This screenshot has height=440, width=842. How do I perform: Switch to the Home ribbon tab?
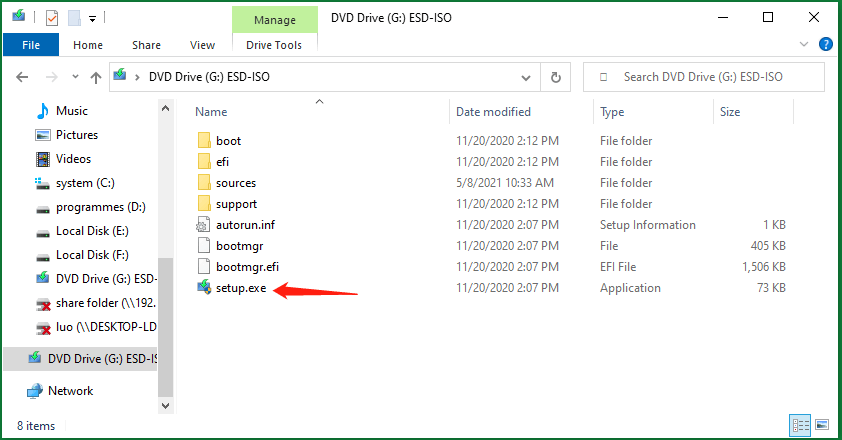click(x=88, y=45)
